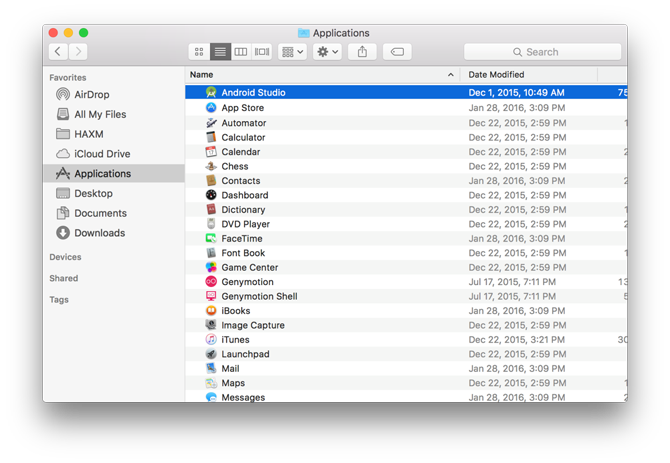Click the Dictionary app icon
The height and width of the screenshot is (463, 670).
pos(211,210)
